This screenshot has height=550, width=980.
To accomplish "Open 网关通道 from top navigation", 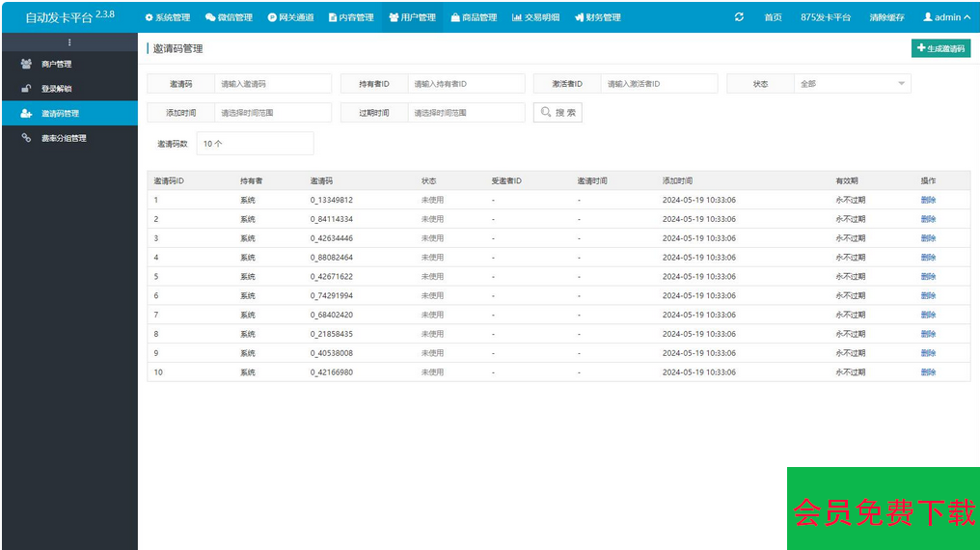I will point(290,17).
